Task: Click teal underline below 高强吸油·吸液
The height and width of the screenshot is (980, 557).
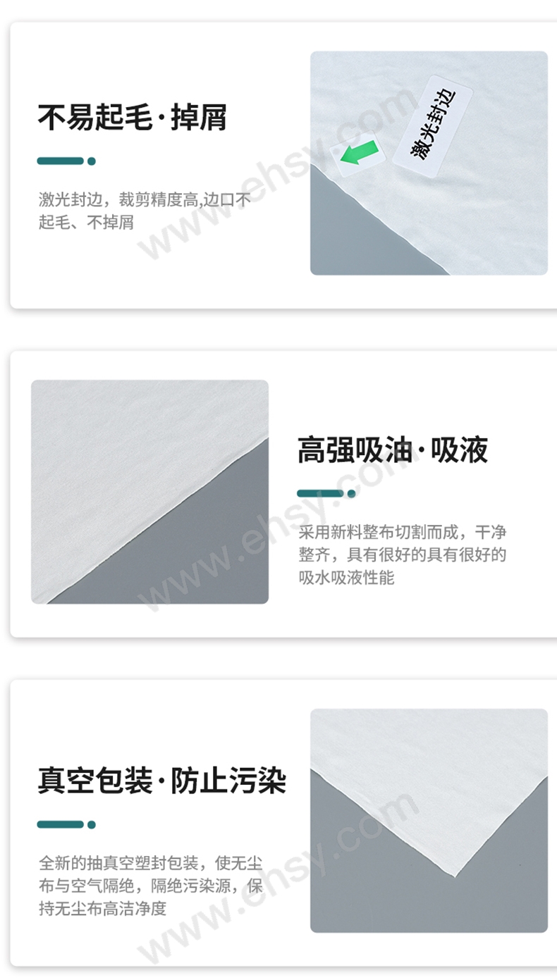Action: coord(320,493)
